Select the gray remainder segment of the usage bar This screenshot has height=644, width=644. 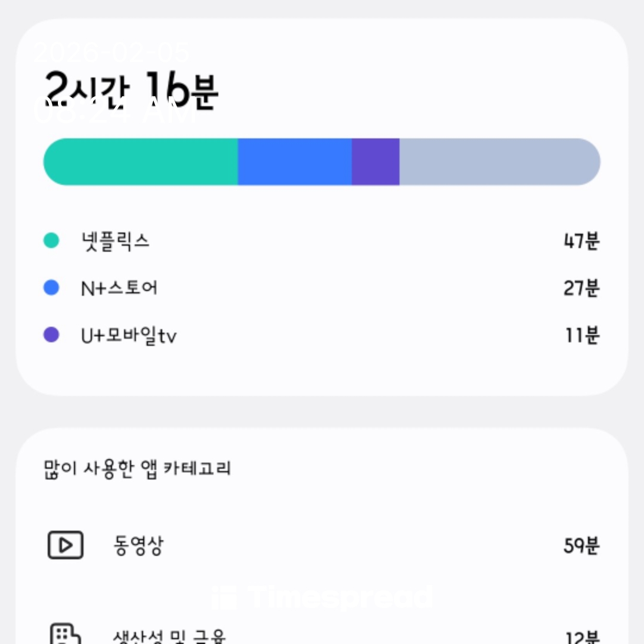[499, 162]
